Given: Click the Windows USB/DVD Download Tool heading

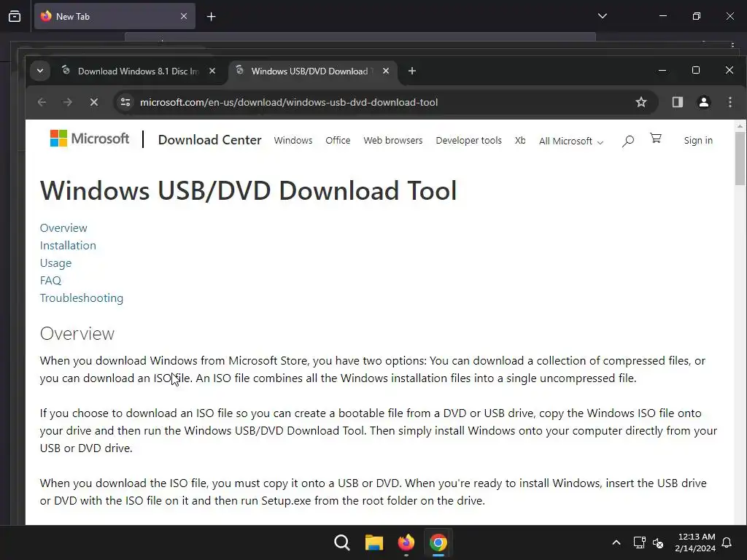Looking at the screenshot, I should point(248,190).
